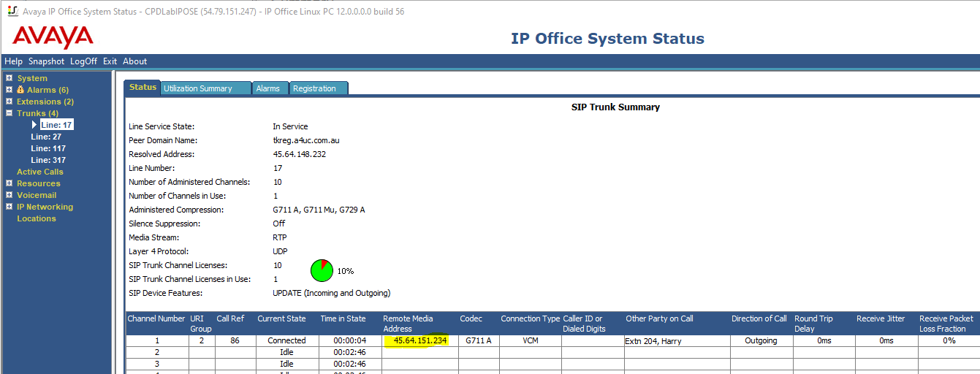The image size is (980, 374).
Task: Select Line: 17 in trunks tree
Action: coord(56,125)
